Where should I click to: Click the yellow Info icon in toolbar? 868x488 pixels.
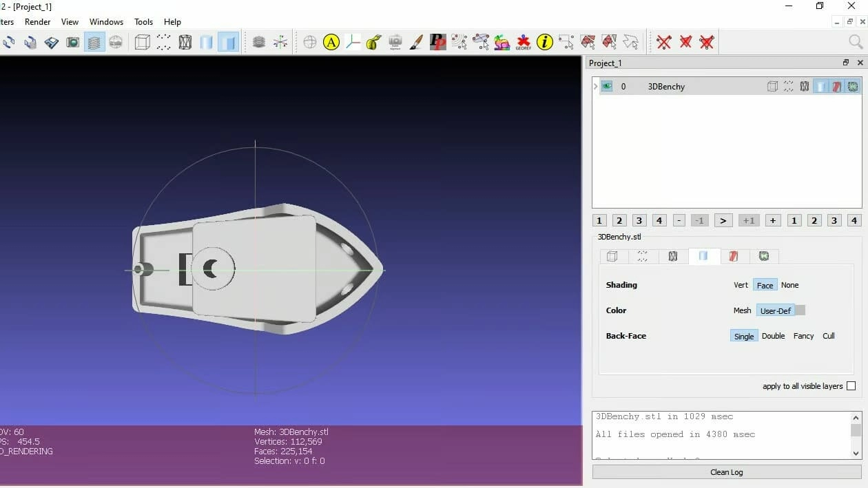tap(544, 43)
